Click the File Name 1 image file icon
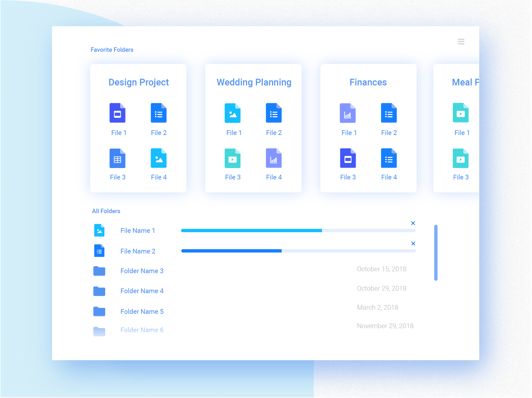 [99, 230]
